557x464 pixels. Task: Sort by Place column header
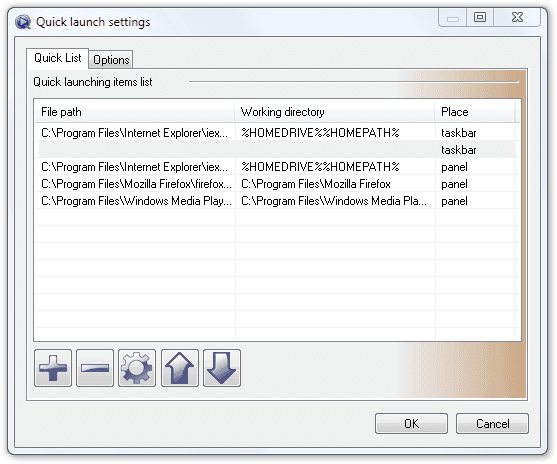point(475,112)
